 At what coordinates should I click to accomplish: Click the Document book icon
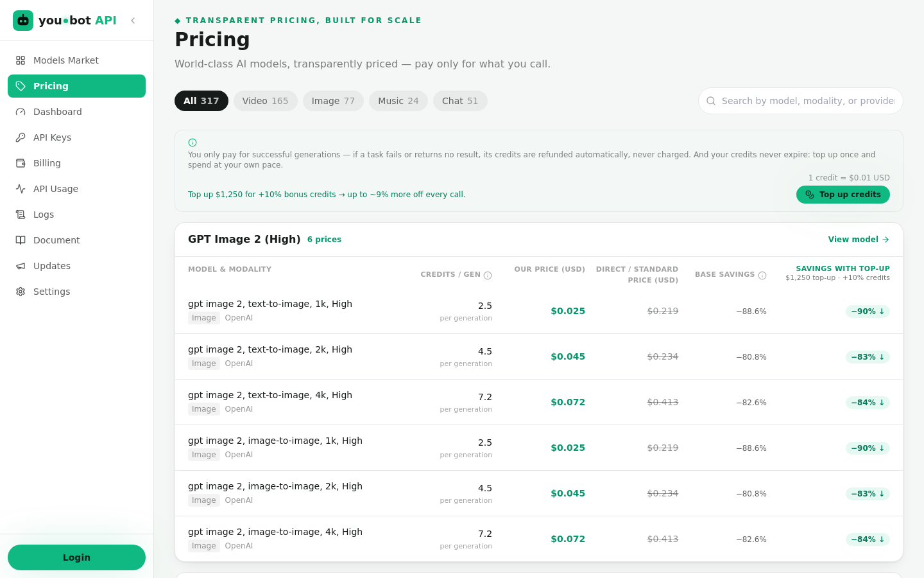tap(21, 240)
